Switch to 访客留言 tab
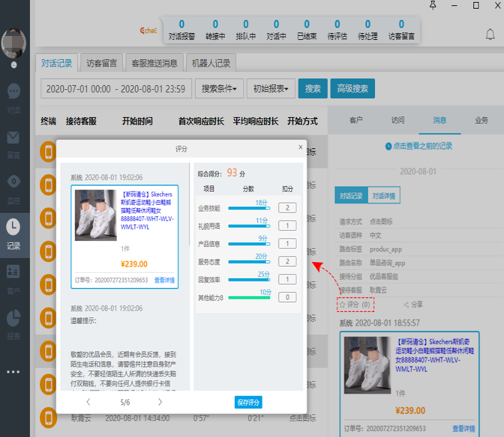Image resolution: width=504 pixels, height=437 pixels. click(x=102, y=63)
